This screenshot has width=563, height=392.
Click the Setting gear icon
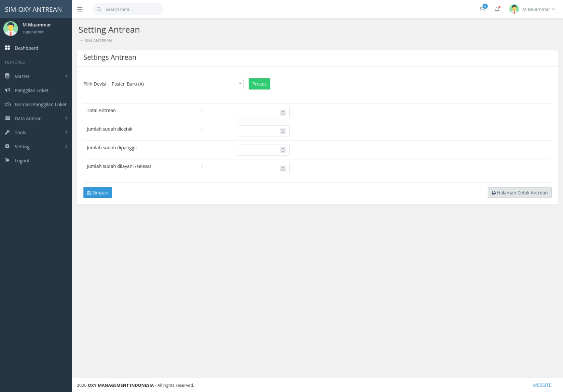tap(7, 147)
